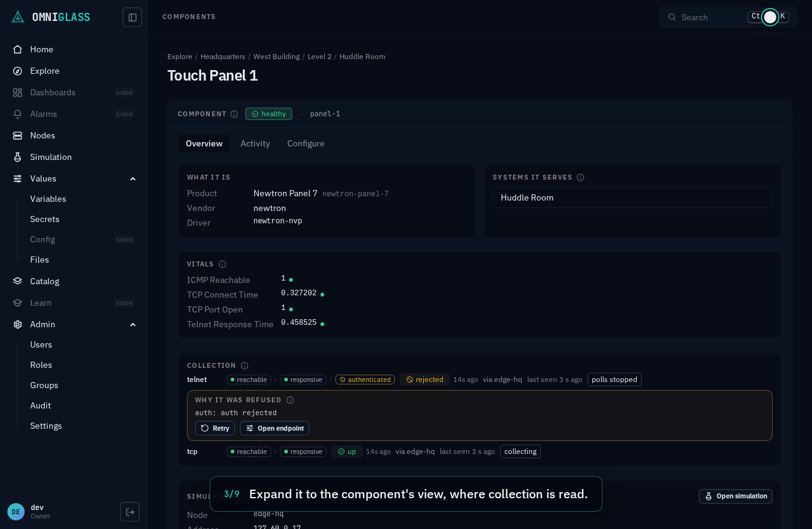812x529 pixels.
Task: Show info icon beside Systems It Serves
Action: [580, 177]
